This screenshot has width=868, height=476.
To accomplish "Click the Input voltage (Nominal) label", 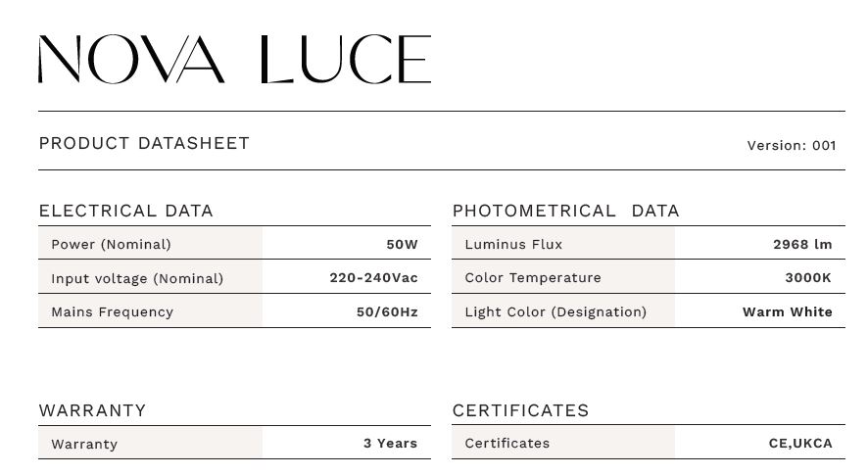I will 137,278.
